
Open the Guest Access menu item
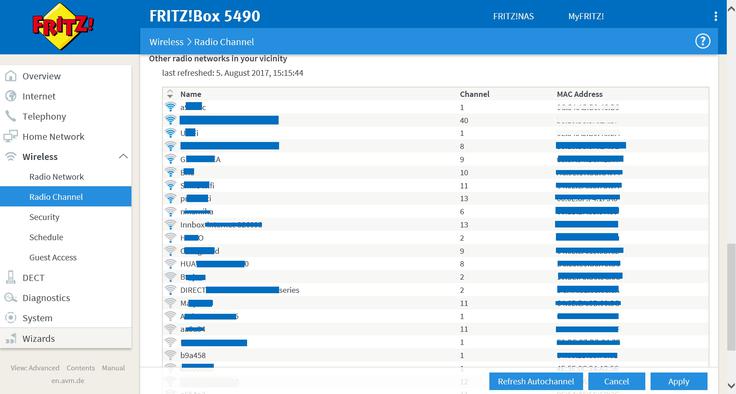tap(53, 257)
